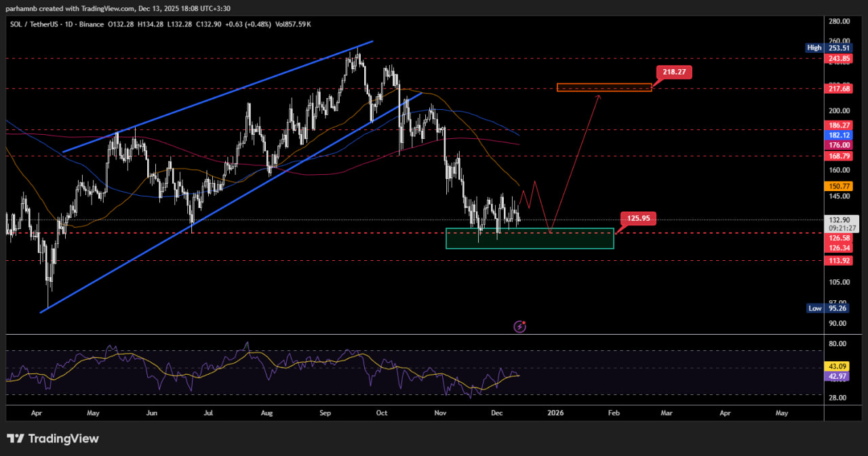Click the purple RSI value 42.97 label
This screenshot has width=868, height=456.
[837, 376]
